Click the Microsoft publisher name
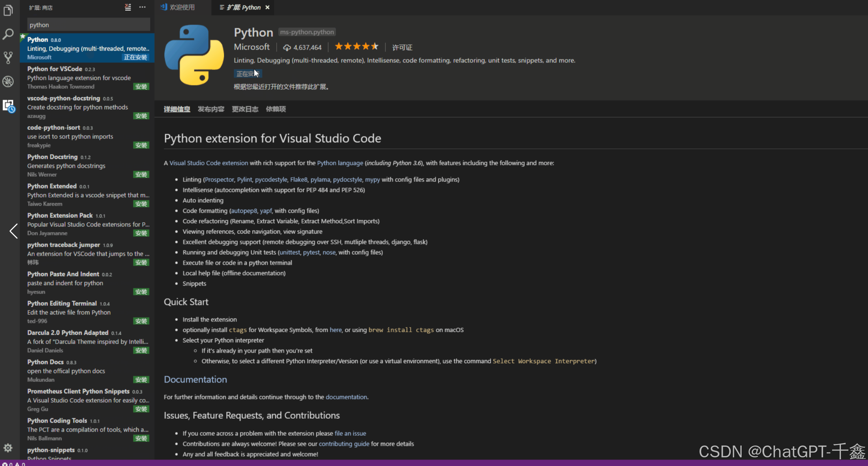The image size is (868, 466). [x=252, y=47]
